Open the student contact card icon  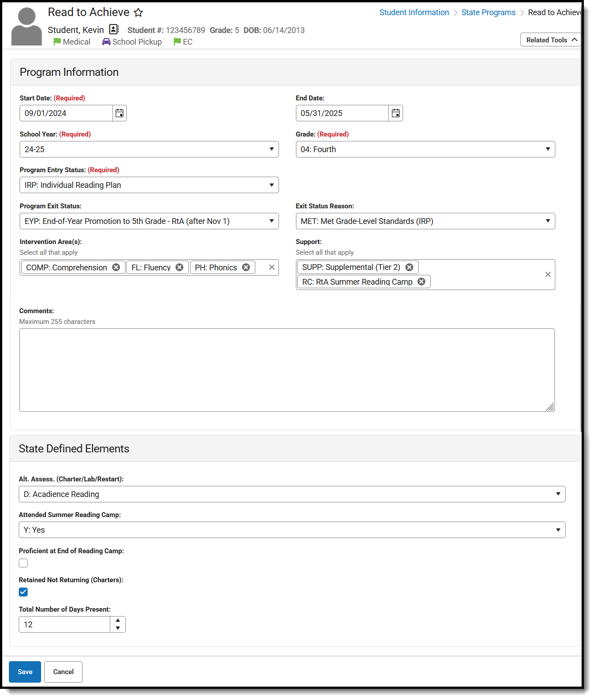pyautogui.click(x=114, y=29)
